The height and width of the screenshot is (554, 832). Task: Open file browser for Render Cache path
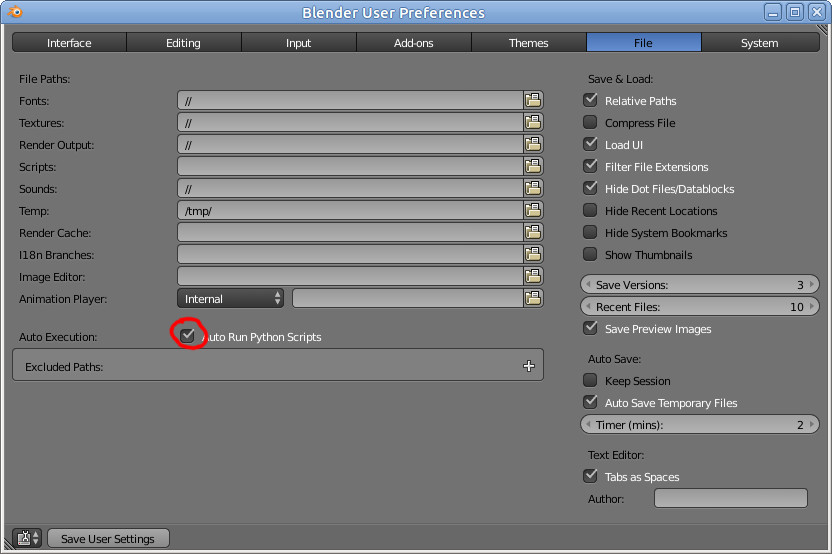pos(533,232)
